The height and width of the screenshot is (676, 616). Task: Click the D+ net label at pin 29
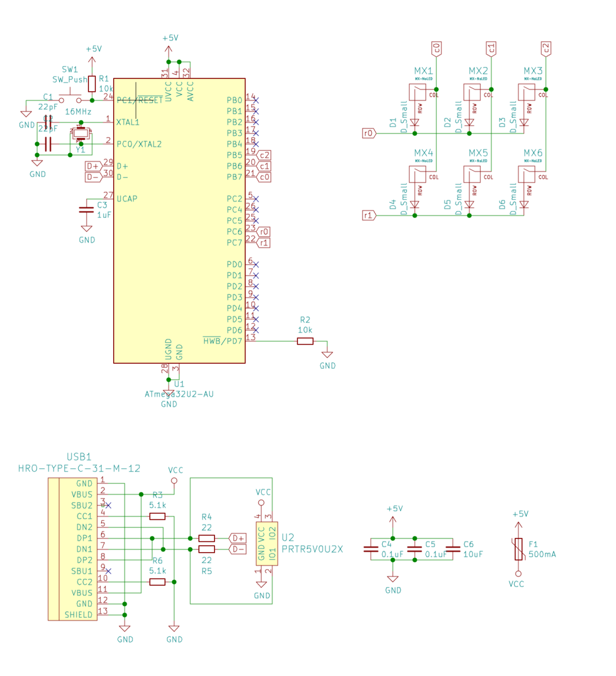(x=93, y=166)
